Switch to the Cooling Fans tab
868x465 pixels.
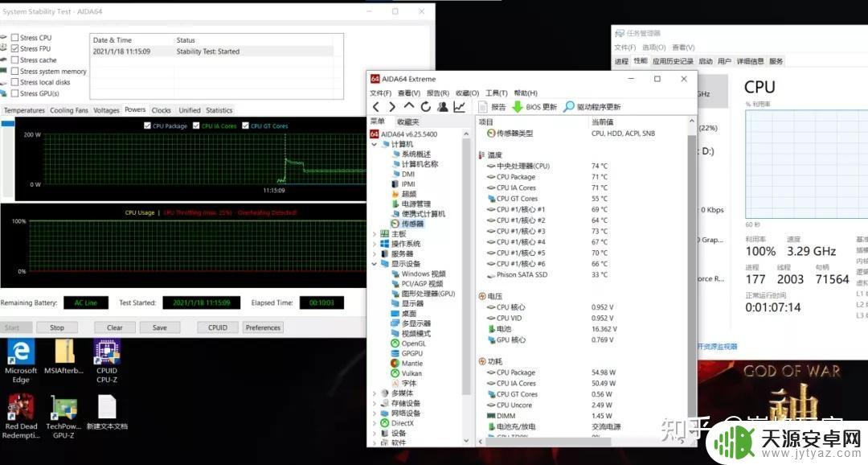[68, 110]
